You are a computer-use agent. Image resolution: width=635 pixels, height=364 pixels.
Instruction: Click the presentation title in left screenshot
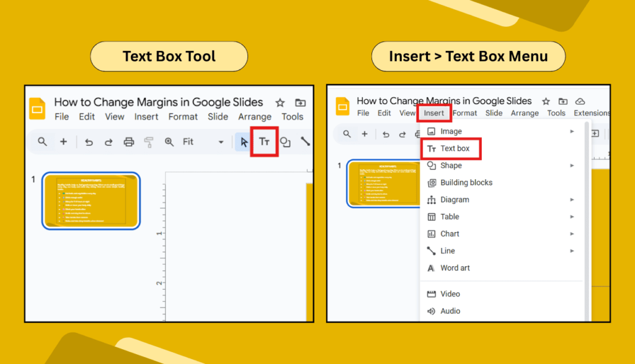point(158,102)
